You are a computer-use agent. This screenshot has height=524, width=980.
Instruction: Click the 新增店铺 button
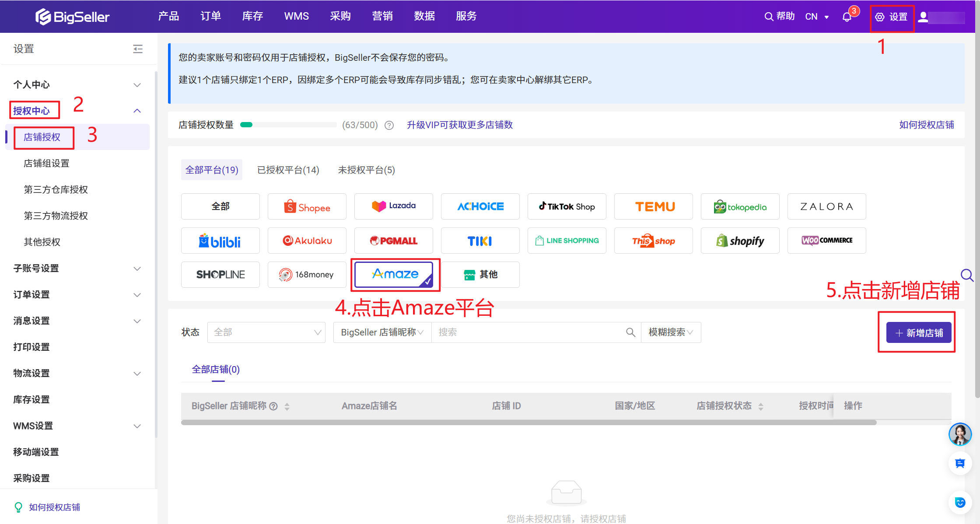tap(918, 333)
